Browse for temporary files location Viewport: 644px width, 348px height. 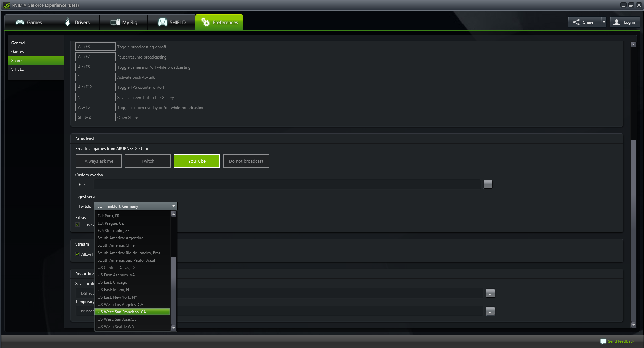490,311
